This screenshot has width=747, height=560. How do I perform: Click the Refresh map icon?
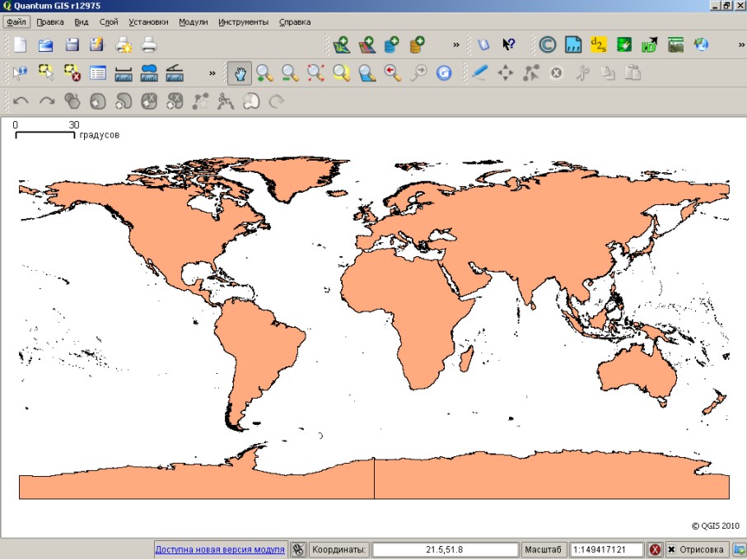444,73
